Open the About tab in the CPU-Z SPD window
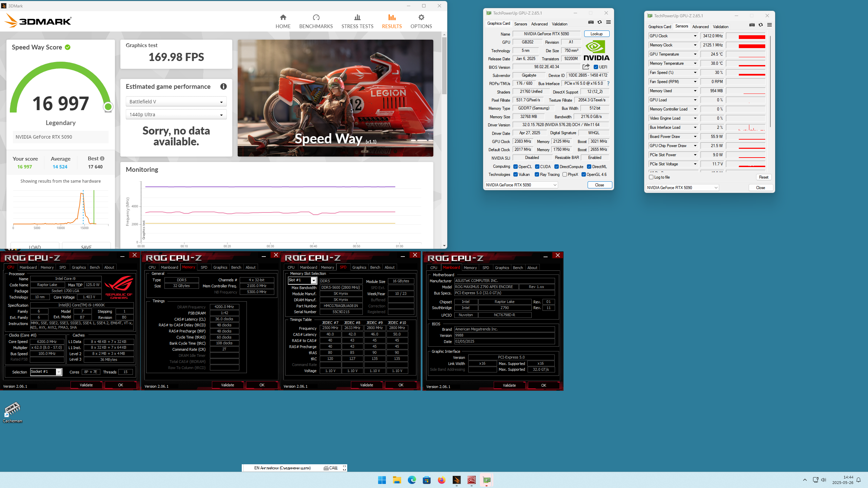868x488 pixels. [x=390, y=267]
